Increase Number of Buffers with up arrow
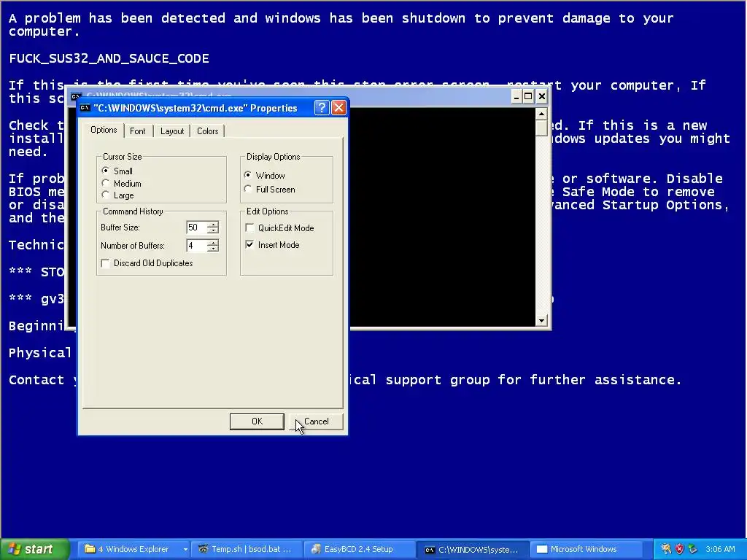747x560 pixels. 213,242
